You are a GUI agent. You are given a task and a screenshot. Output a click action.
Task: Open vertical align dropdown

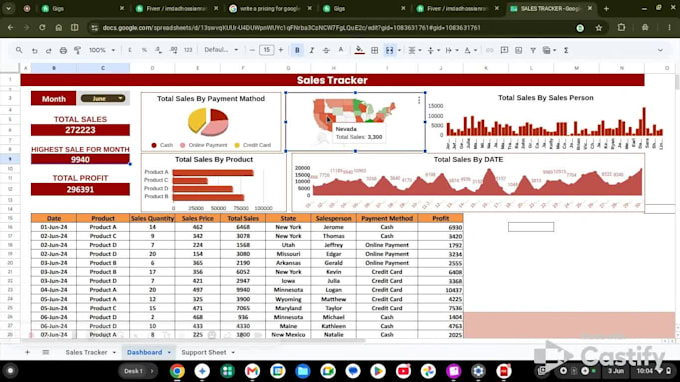(433, 50)
